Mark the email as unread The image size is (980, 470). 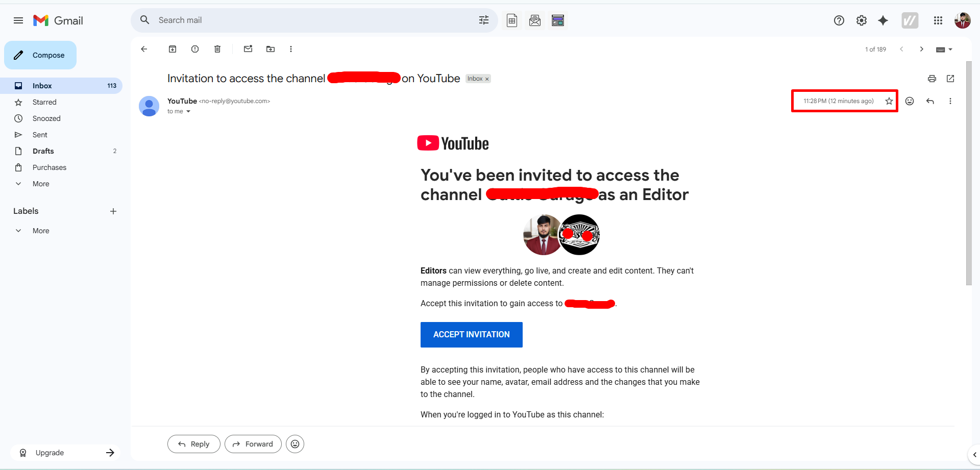click(248, 49)
